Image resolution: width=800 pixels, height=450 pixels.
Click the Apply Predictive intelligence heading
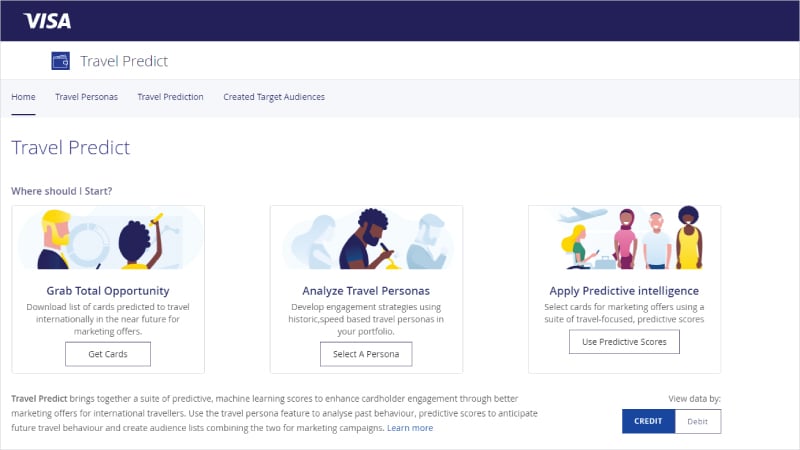[624, 291]
